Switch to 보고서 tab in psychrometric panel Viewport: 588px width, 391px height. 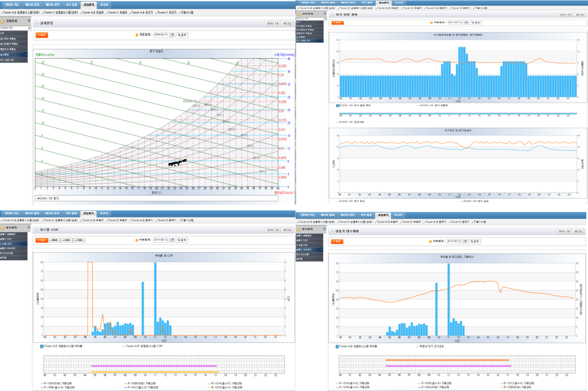[x=104, y=4]
